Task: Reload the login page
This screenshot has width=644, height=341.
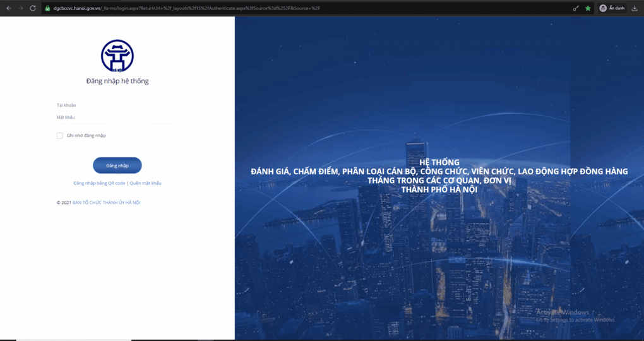Action: coord(33,8)
